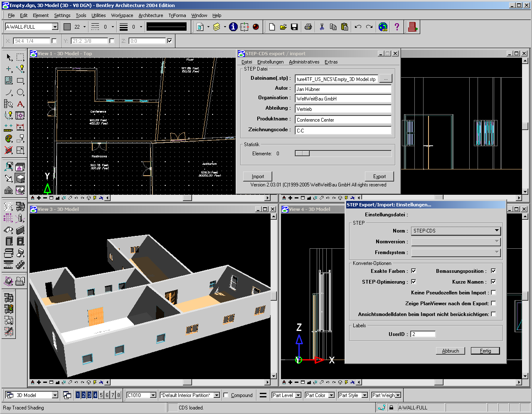
Task: Open the Utilities menu
Action: 99,15
